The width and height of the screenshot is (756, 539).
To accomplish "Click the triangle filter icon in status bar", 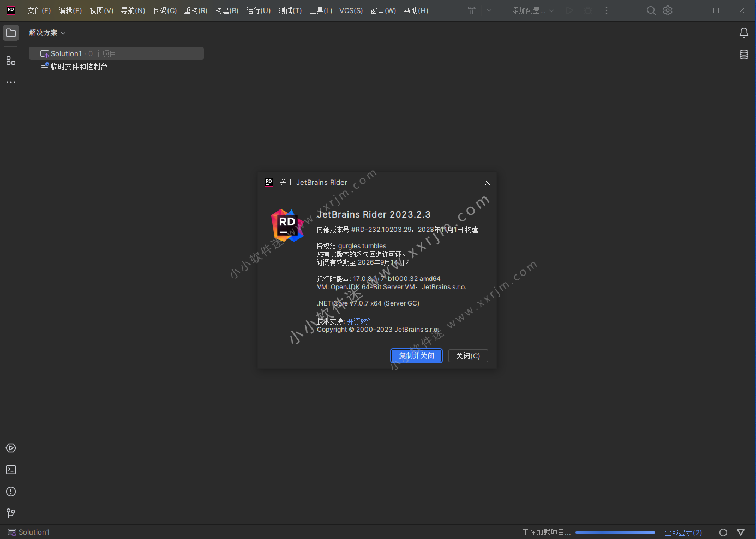I will pos(741,532).
